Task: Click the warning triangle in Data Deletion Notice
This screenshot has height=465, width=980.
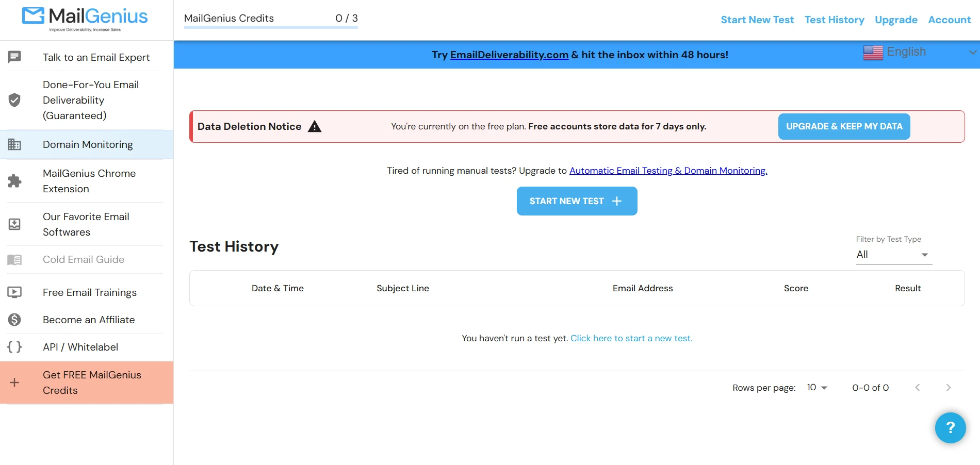Action: 315,126
